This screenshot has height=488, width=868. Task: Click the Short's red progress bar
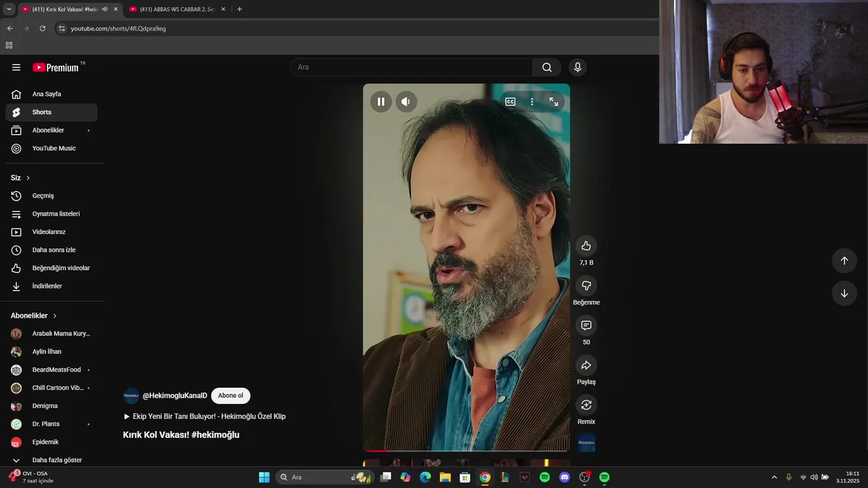pyautogui.click(x=467, y=450)
